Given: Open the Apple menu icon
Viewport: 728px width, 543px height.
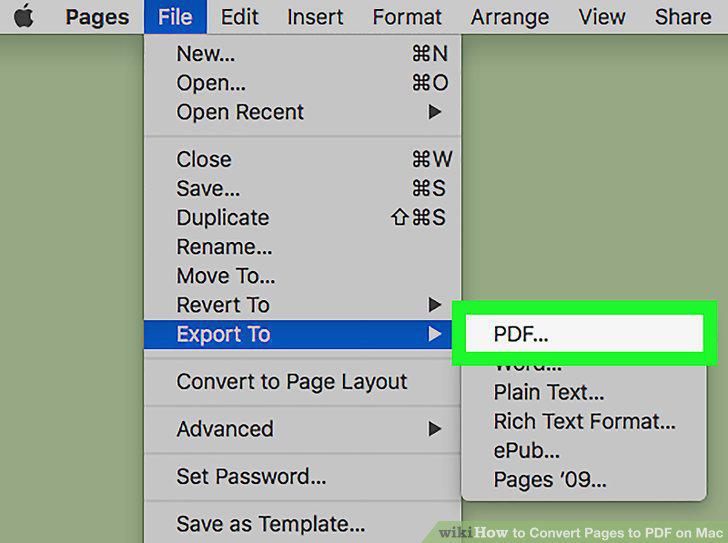Looking at the screenshot, I should [24, 17].
